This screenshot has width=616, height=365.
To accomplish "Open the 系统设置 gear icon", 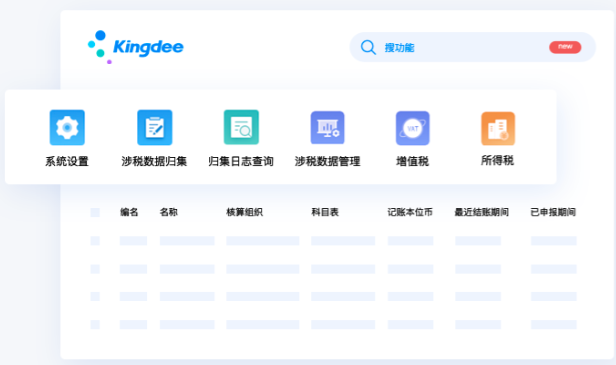I will click(x=67, y=128).
